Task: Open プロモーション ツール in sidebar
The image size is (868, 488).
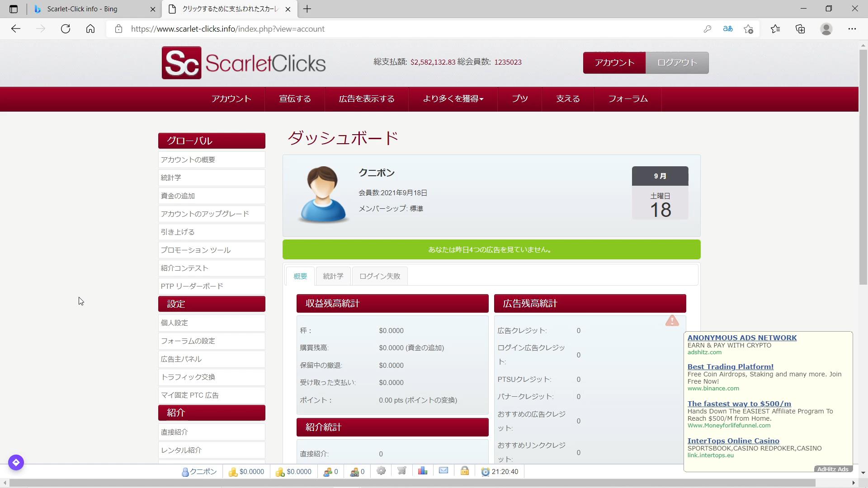Action: coord(212,250)
